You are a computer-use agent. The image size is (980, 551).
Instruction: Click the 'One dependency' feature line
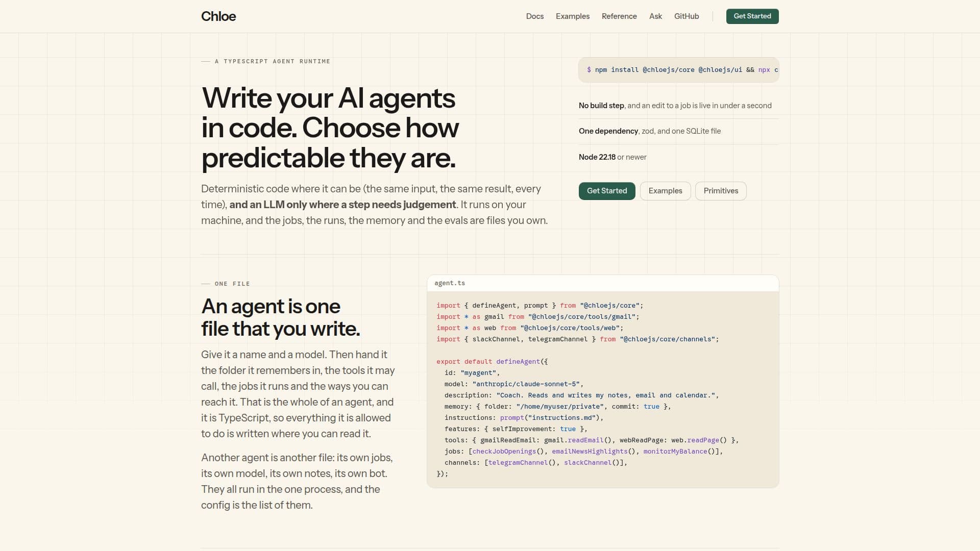tap(649, 131)
